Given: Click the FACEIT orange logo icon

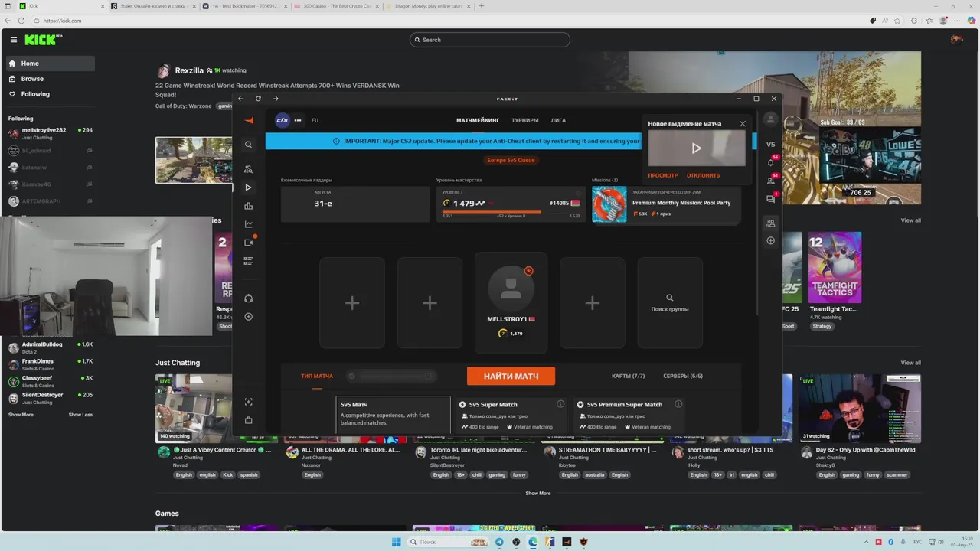Looking at the screenshot, I should tap(249, 120).
